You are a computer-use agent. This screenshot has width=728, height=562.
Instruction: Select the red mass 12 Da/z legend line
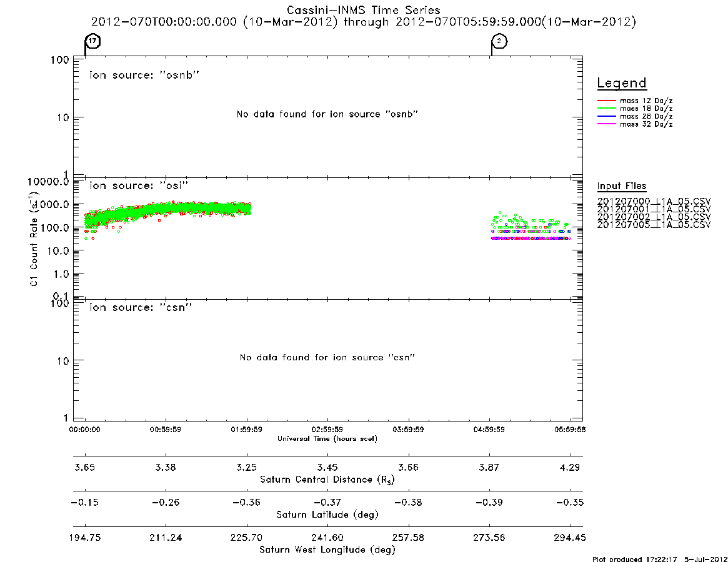click(606, 101)
